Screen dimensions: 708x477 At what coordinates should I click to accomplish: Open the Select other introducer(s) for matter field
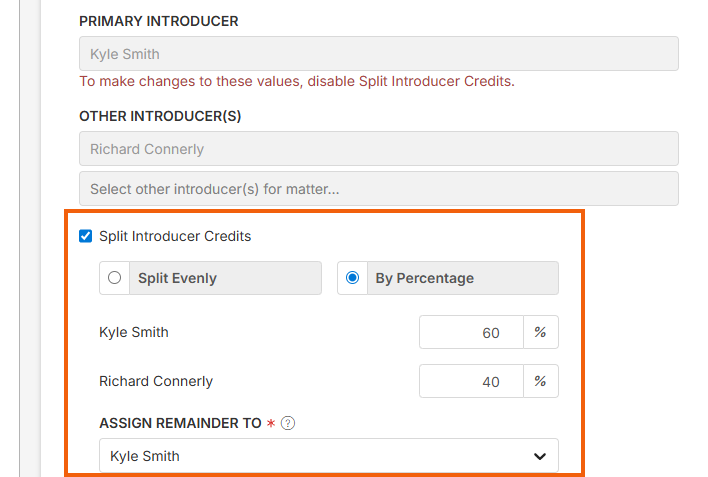click(378, 188)
